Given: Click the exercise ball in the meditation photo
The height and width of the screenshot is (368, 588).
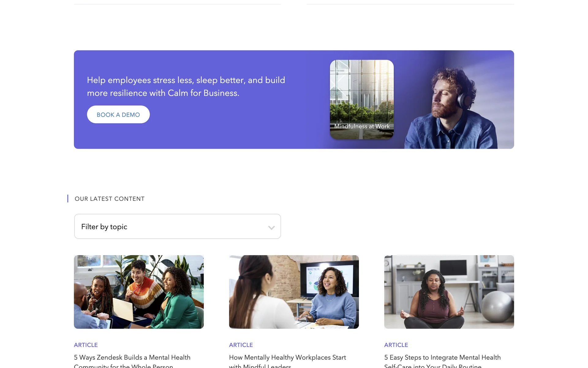Looking at the screenshot, I should pos(497,306).
